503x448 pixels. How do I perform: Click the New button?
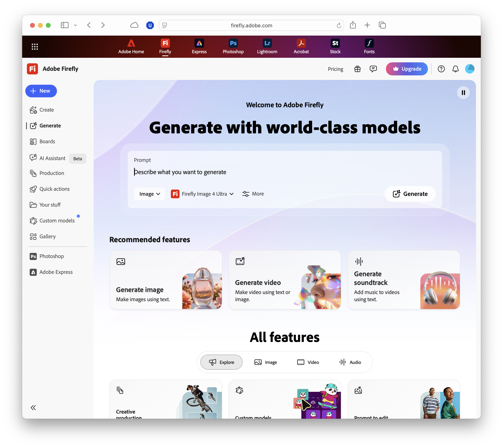41,91
